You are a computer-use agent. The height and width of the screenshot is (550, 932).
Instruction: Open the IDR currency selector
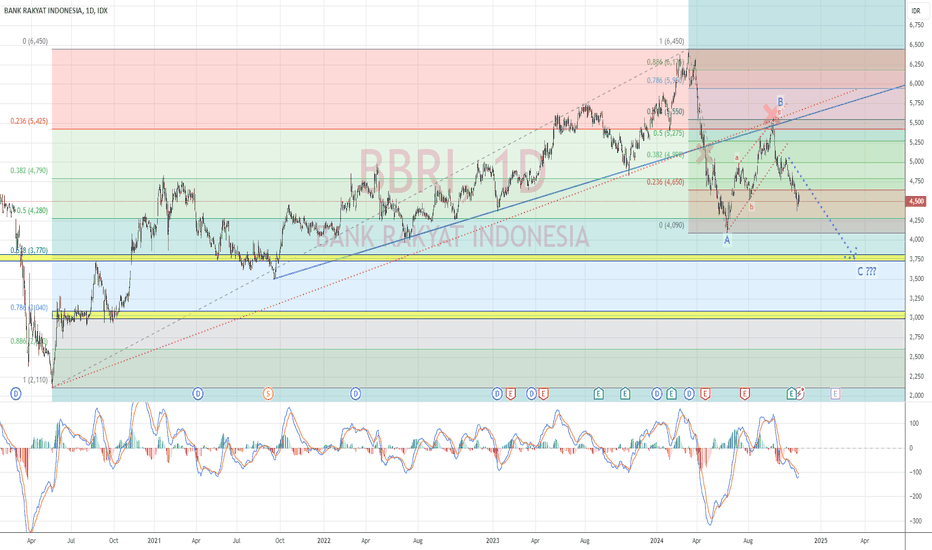[915, 11]
